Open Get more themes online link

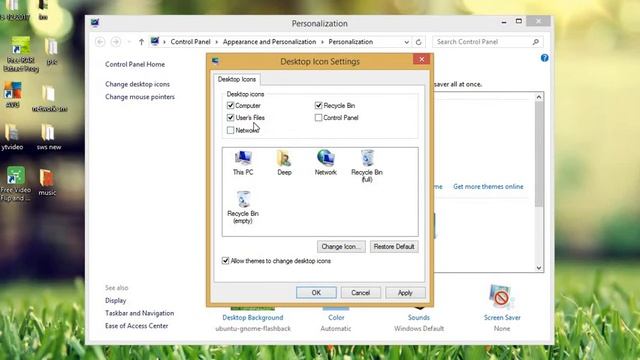488,187
